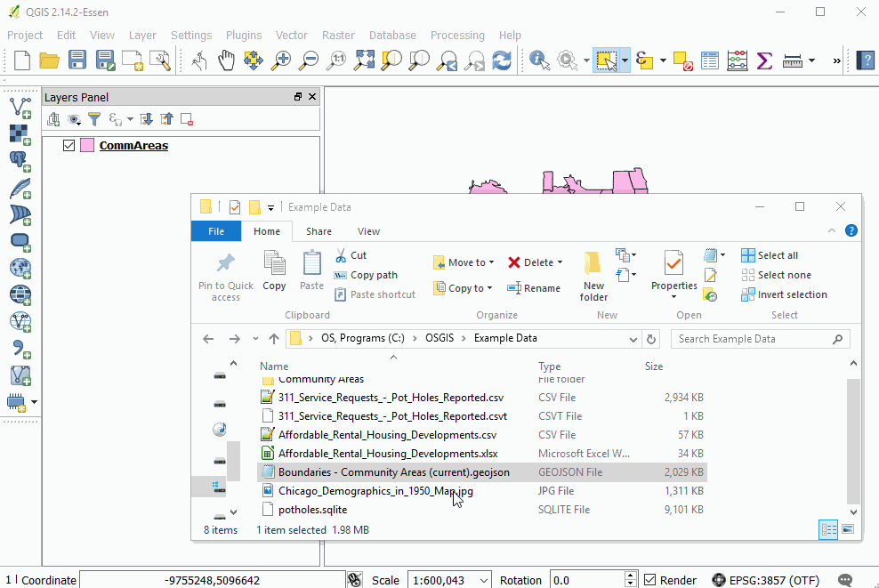Viewport: 879px width, 588px height.
Task: Click the pink CommAreas layer color swatch
Action: click(87, 146)
